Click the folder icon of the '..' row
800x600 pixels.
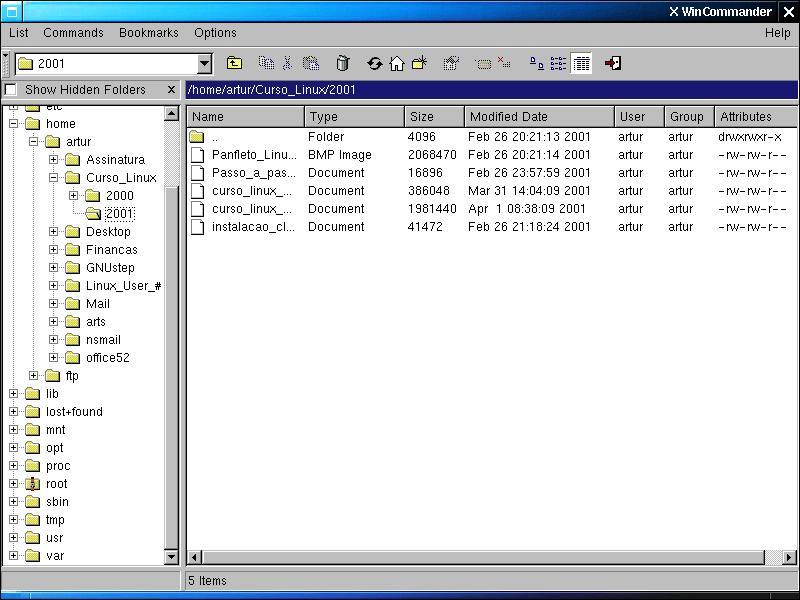coord(197,137)
